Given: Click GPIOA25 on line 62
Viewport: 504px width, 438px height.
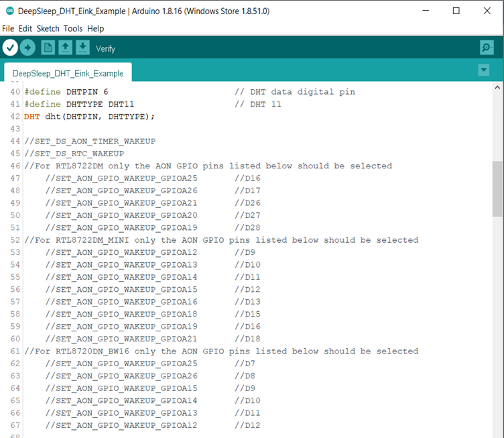Looking at the screenshot, I should pyautogui.click(x=179, y=364).
